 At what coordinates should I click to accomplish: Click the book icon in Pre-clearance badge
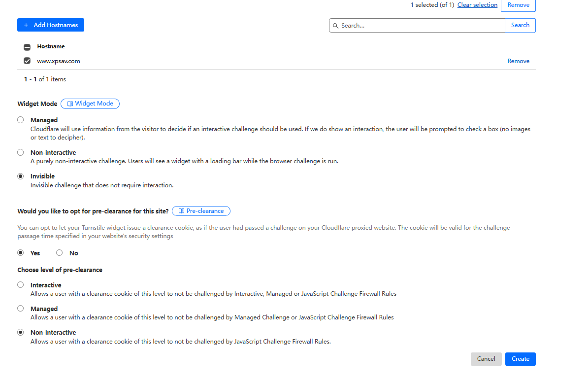point(181,211)
